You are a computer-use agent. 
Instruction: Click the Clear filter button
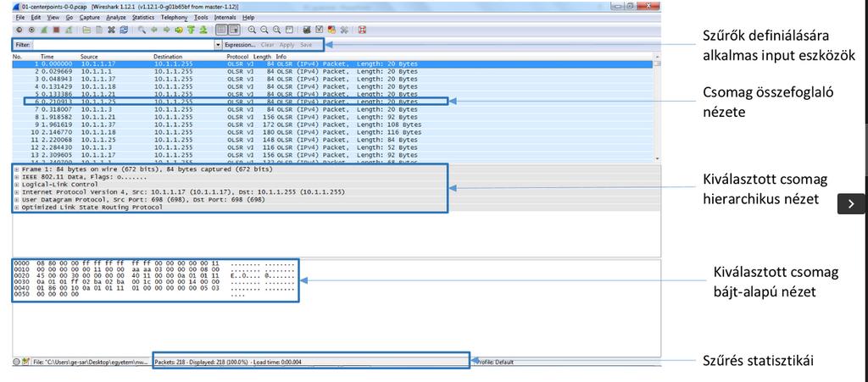pos(267,45)
